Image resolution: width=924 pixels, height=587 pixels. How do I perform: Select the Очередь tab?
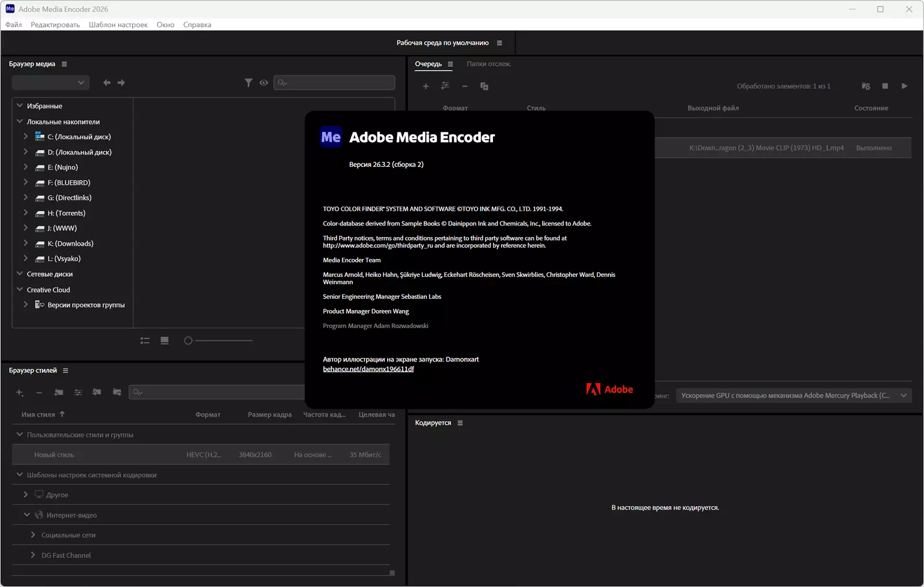click(428, 64)
